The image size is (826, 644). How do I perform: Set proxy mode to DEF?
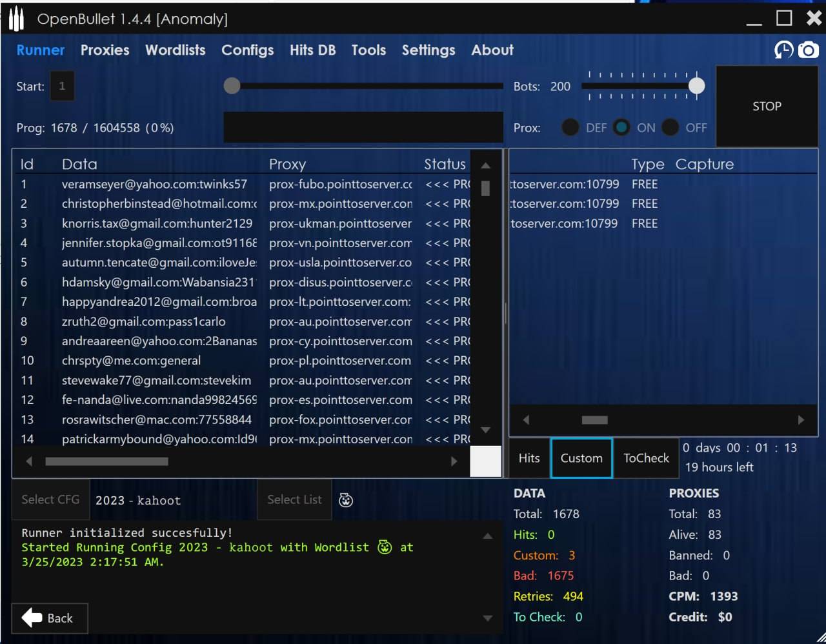tap(570, 128)
